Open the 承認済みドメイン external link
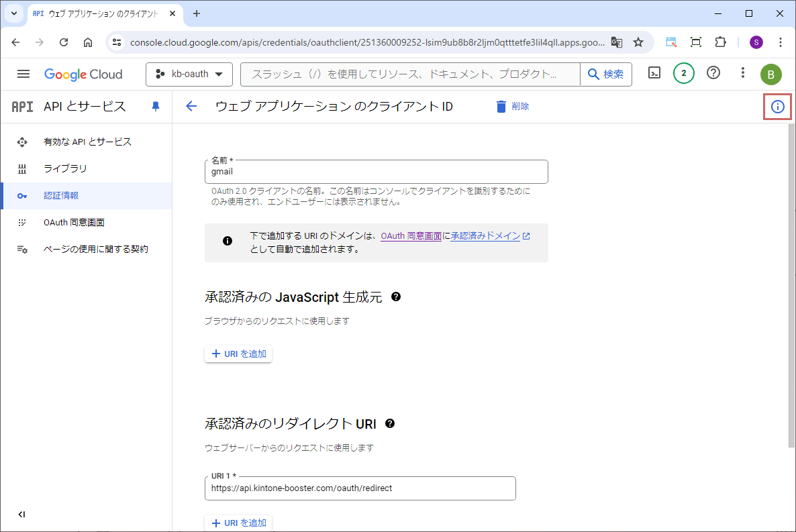The image size is (796, 532). click(x=490, y=236)
